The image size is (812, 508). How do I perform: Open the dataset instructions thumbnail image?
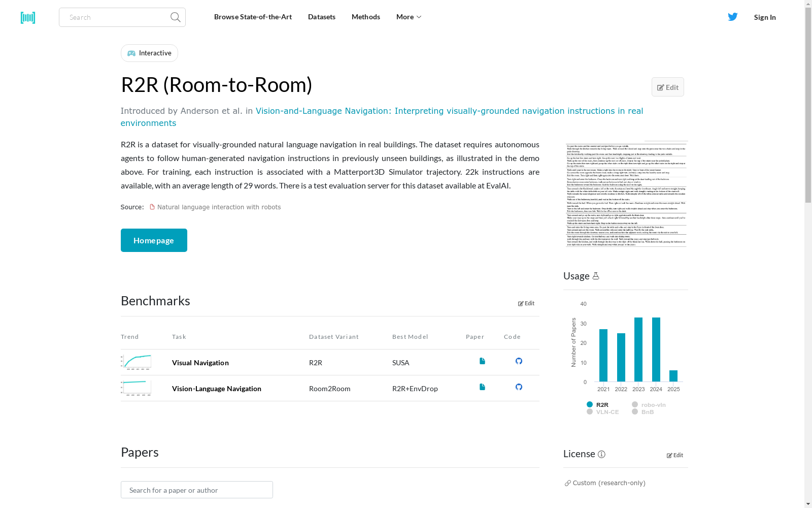pos(627,194)
